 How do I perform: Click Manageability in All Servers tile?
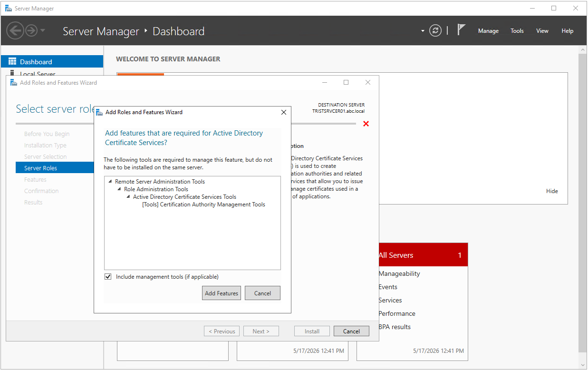pyautogui.click(x=399, y=273)
